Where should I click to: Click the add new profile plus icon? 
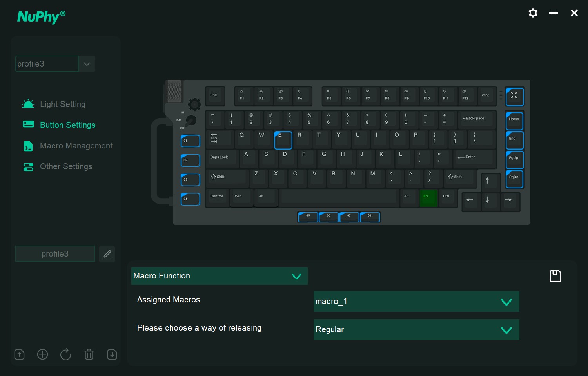[x=42, y=354]
